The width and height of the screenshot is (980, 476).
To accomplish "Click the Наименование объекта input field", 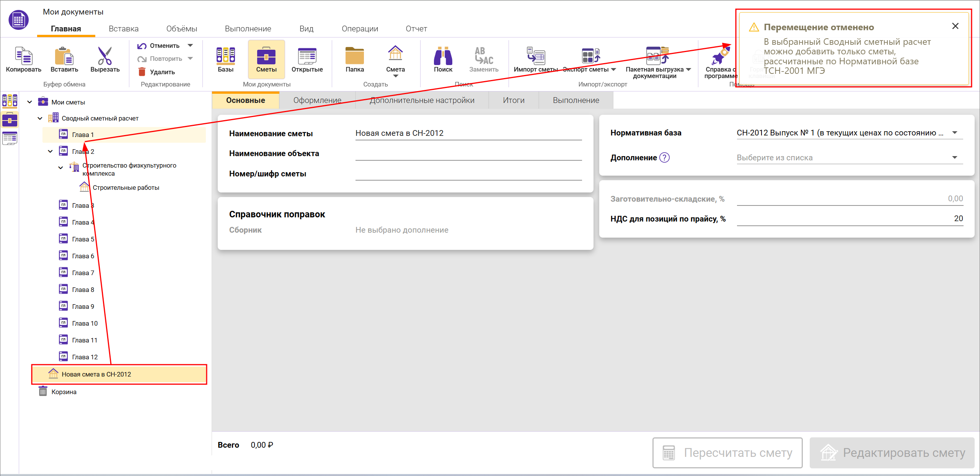I will click(x=468, y=154).
